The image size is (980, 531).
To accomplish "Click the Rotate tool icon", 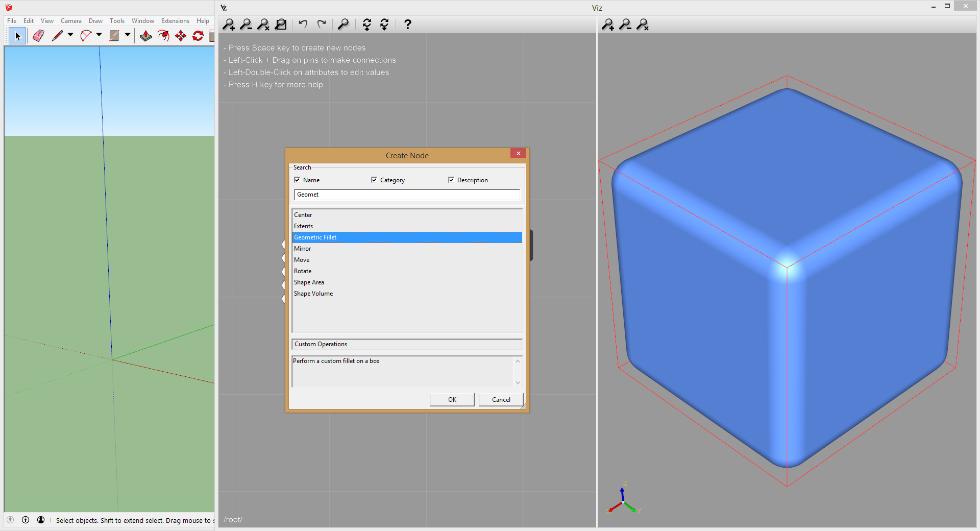I will (x=198, y=36).
